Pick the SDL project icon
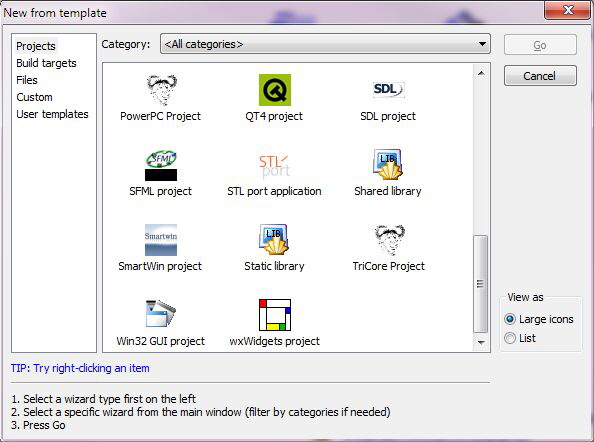Screen dimensions: 594x442 pos(388,89)
